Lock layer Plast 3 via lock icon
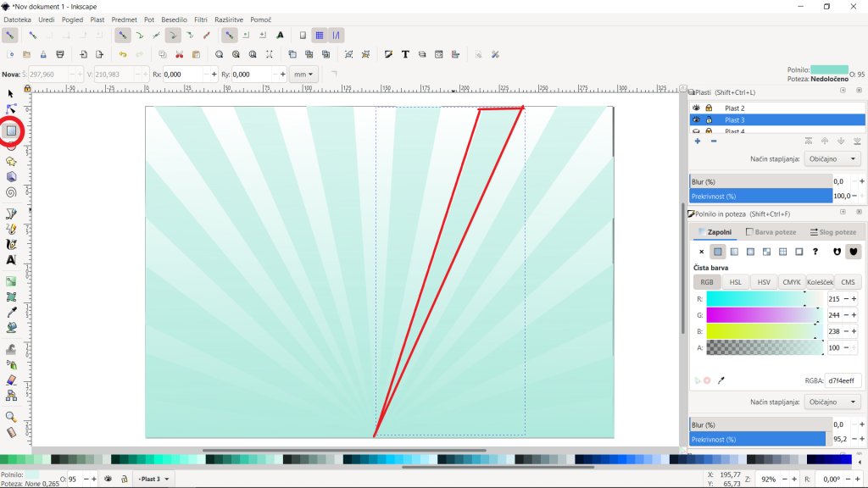 (709, 119)
